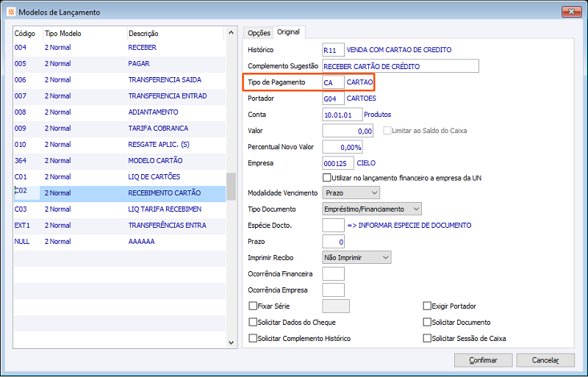Click the list scrollbar up arrow
Viewport: 588px width, 377px height.
231,33
